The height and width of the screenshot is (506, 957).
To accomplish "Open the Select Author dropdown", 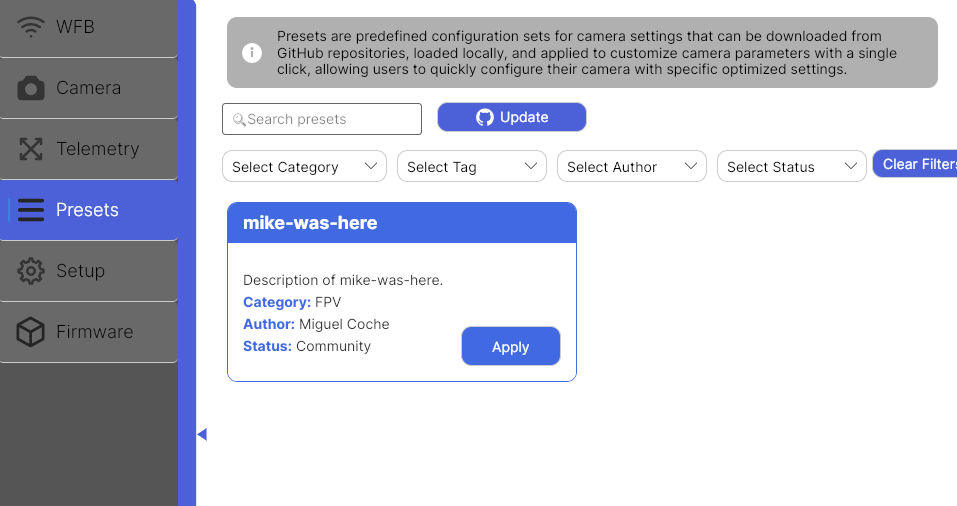I will 632,166.
